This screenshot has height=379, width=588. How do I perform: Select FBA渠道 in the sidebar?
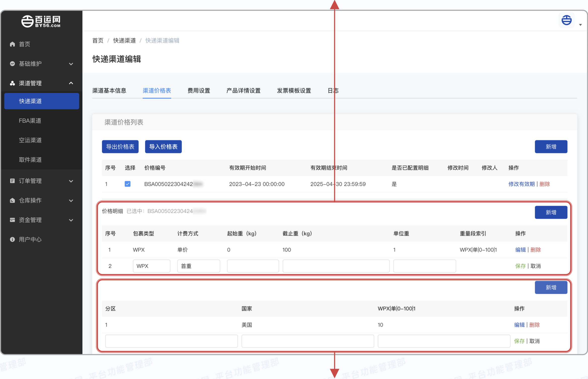tap(30, 121)
